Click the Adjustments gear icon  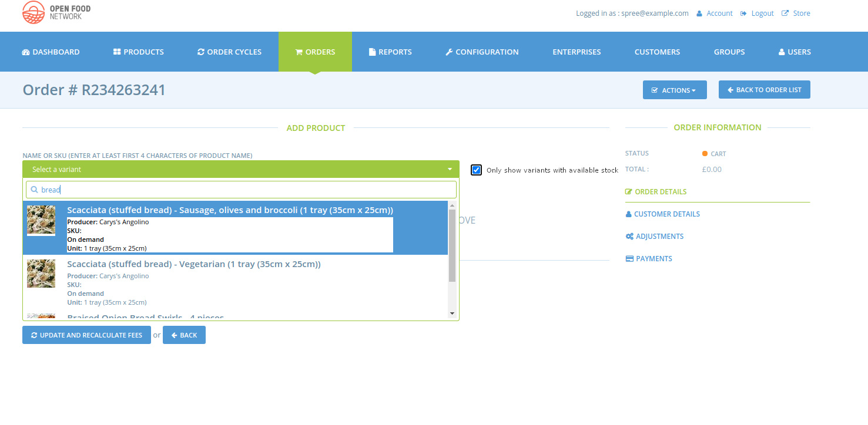[x=629, y=236]
